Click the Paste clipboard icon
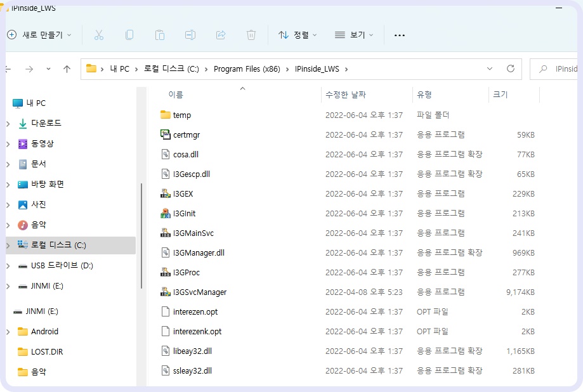583x392 pixels. [159, 35]
